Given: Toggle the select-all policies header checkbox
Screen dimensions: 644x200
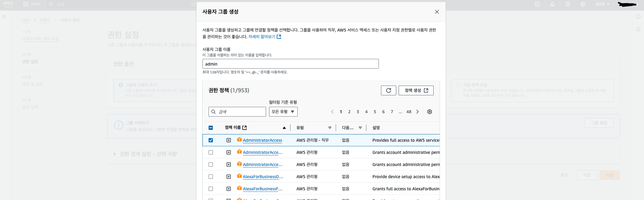Looking at the screenshot, I should click(x=211, y=128).
